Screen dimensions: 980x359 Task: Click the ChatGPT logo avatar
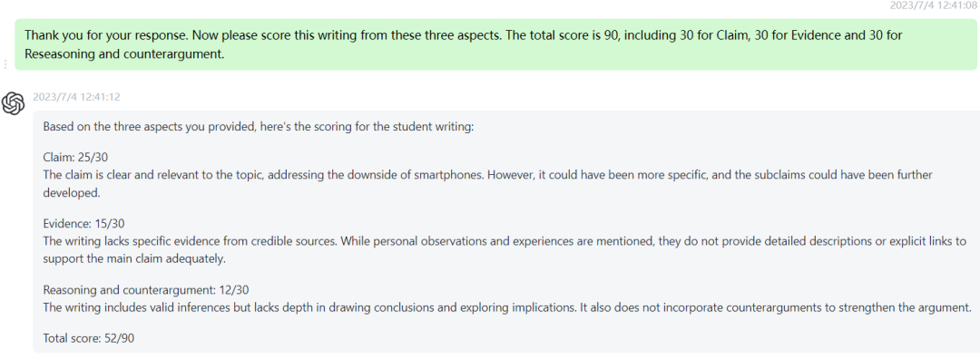point(13,103)
